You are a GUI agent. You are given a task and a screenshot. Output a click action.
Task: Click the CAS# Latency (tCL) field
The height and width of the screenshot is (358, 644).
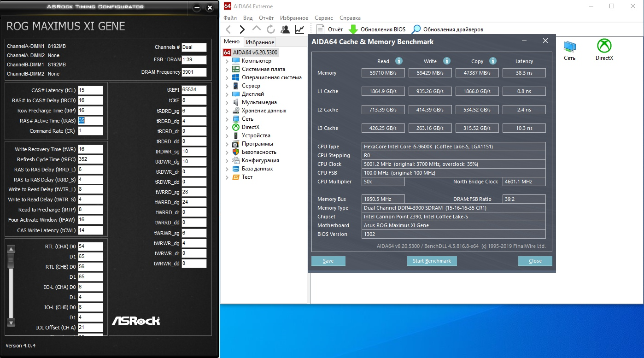[90, 90]
